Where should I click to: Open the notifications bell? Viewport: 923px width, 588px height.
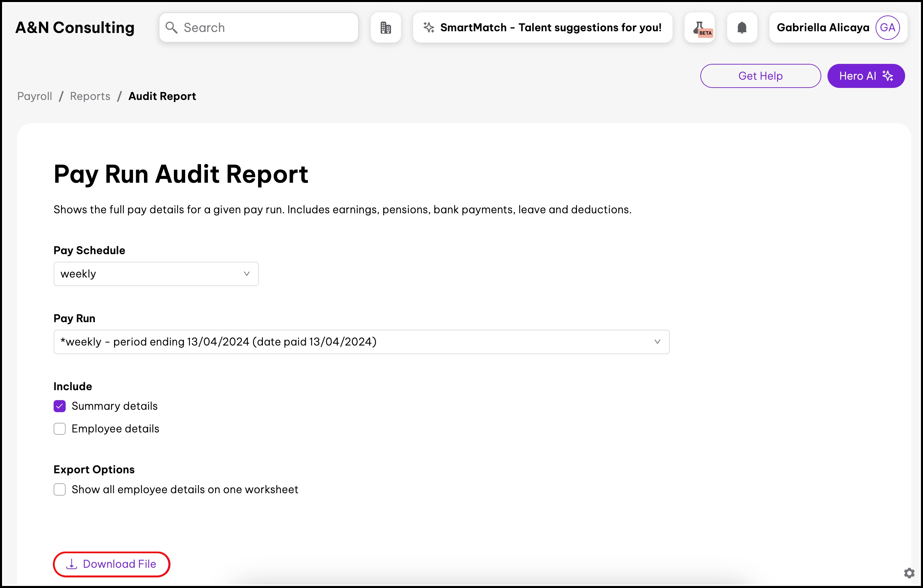tap(742, 27)
